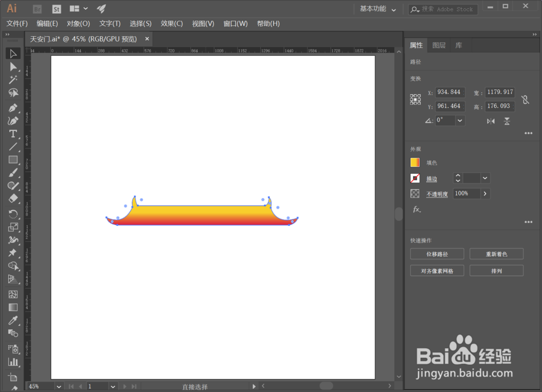The image size is (542, 392).
Task: Activate the Rotate tool
Action: coord(14,214)
